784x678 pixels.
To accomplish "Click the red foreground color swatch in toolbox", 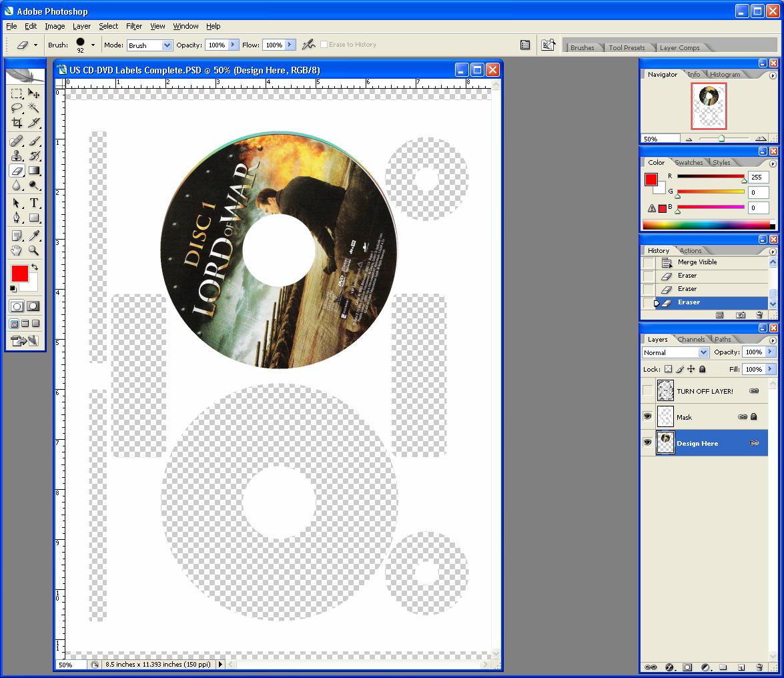I will click(x=19, y=272).
